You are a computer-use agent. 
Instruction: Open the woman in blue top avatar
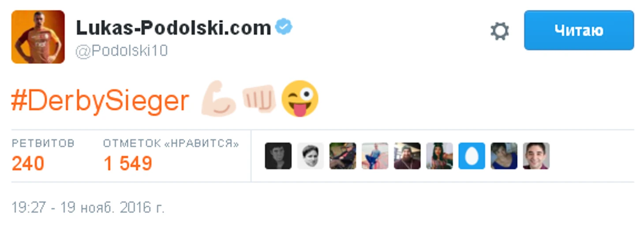[504, 156]
